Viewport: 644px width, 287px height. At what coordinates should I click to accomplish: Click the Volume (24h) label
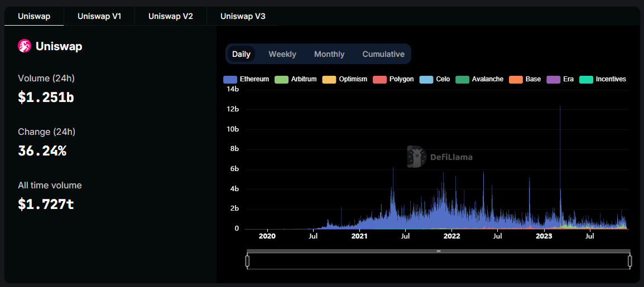click(46, 79)
